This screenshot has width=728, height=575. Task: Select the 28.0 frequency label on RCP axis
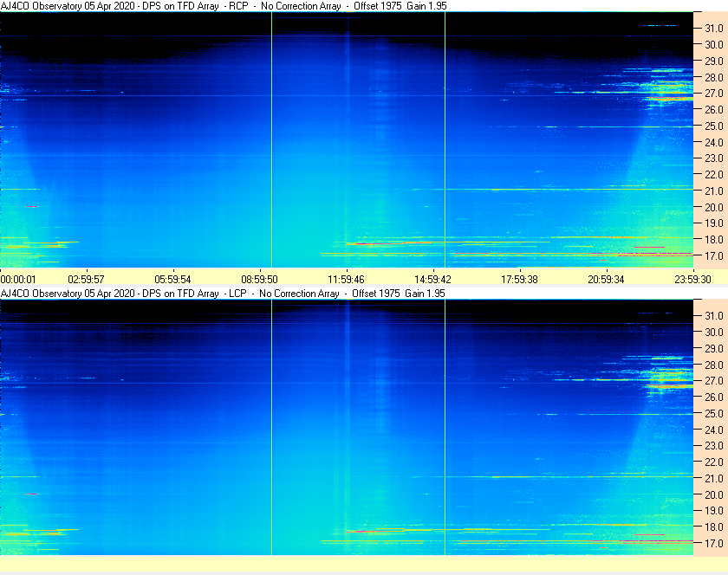[714, 77]
